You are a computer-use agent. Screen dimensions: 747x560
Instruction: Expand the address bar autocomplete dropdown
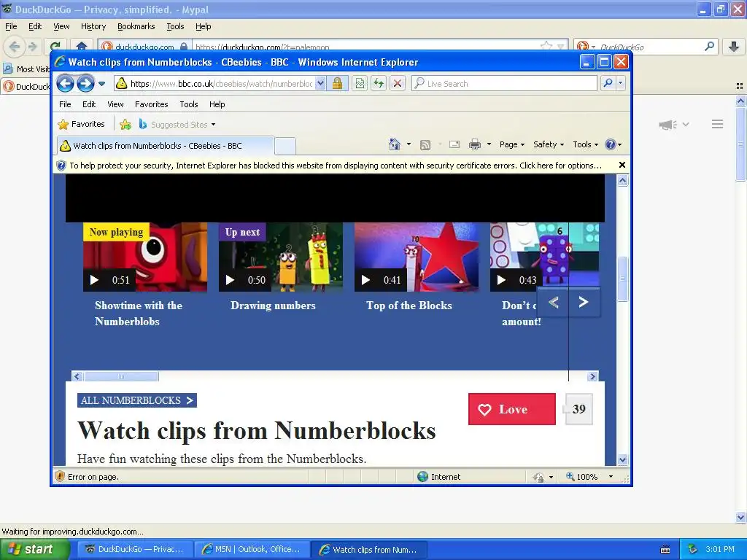(321, 84)
